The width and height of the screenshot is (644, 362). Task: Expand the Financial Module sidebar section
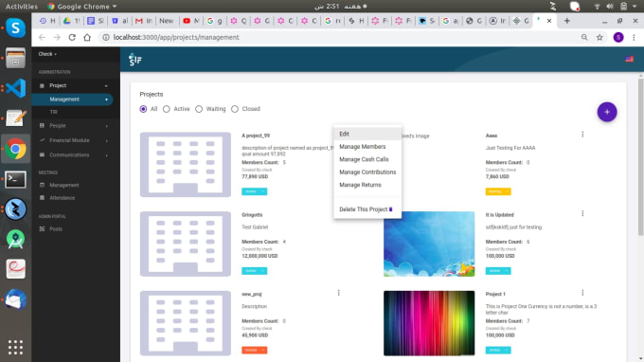click(74, 140)
